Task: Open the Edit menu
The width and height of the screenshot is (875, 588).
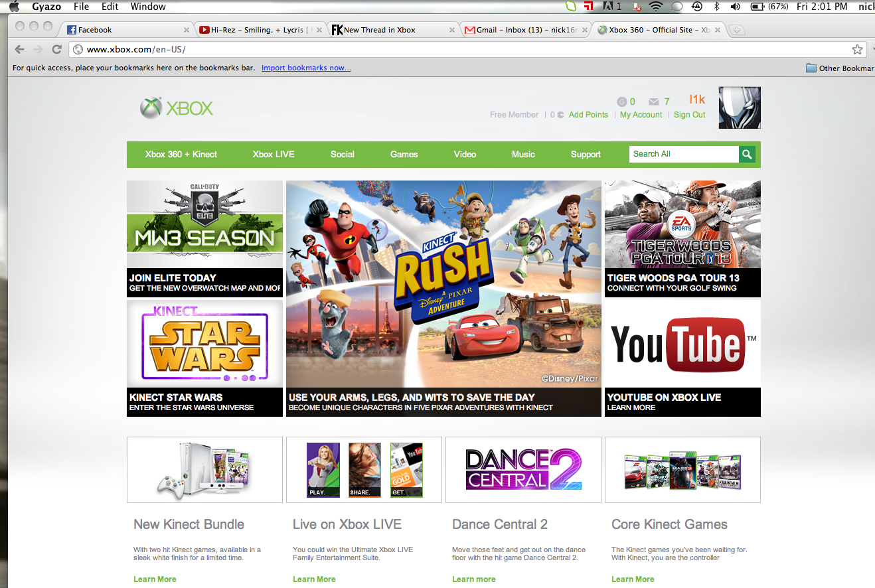Action: coord(110,7)
